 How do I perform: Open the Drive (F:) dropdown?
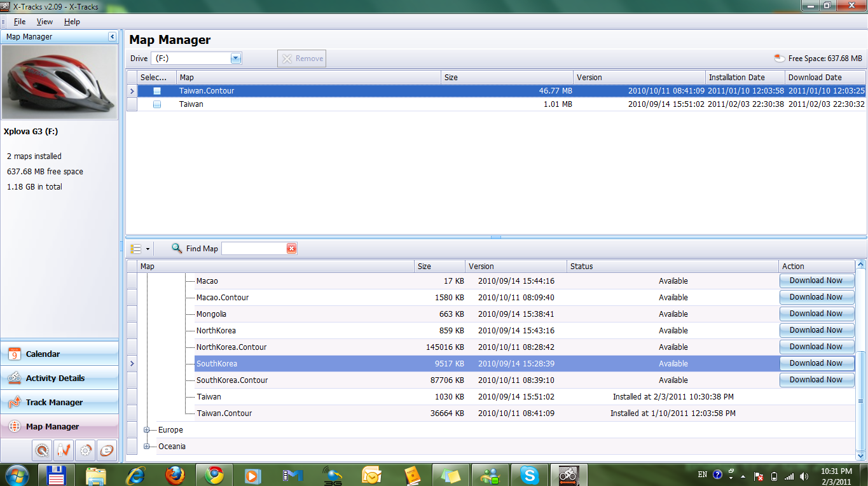pos(236,59)
